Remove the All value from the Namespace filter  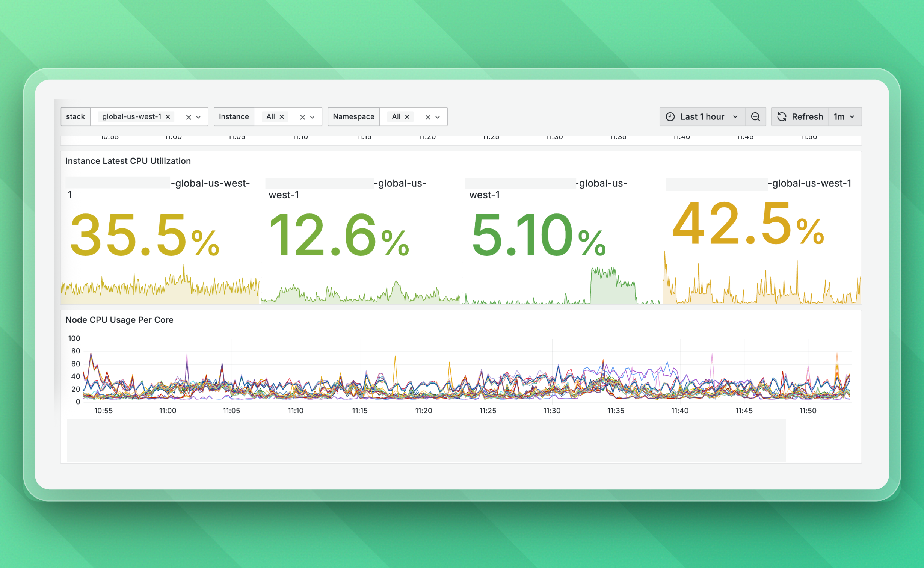408,116
